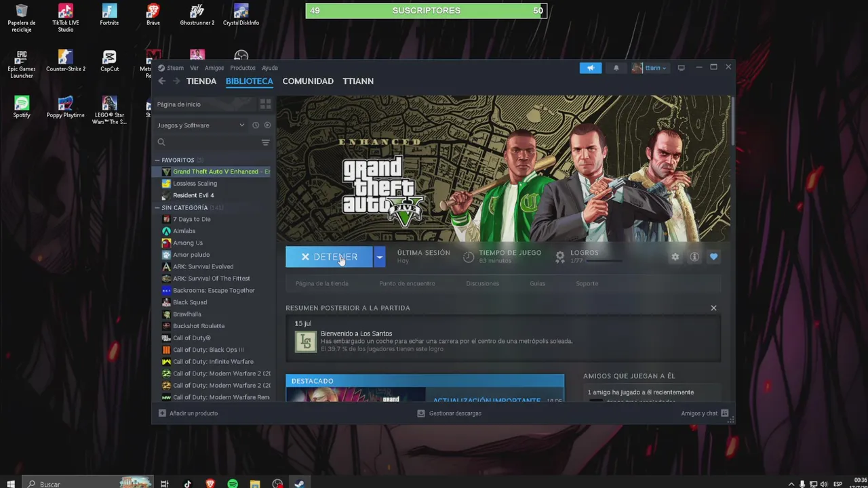This screenshot has width=868, height=488.
Task: Open the Página de la tienda link
Action: 321,283
